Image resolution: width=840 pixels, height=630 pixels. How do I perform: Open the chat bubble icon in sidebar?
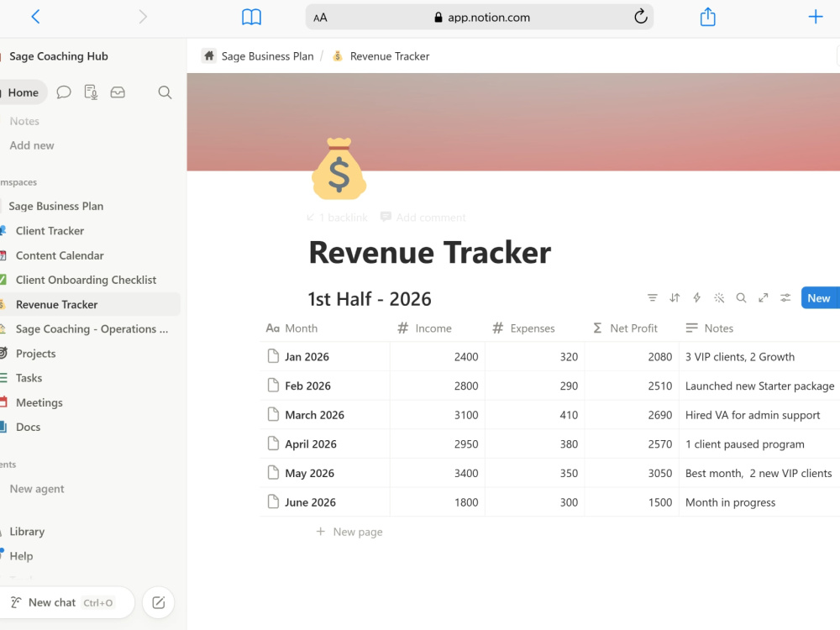pos(64,92)
